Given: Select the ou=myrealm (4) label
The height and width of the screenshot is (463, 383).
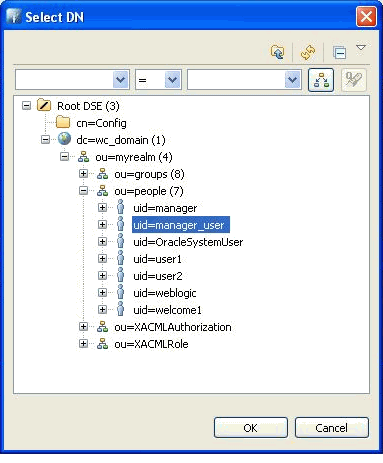Looking at the screenshot, I should point(134,157).
